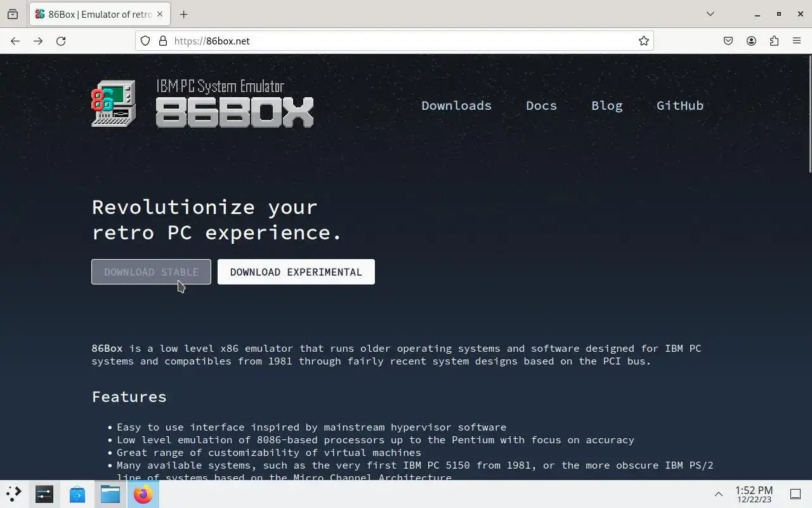Screen dimensions: 812x508
Task: Click the page vertical scrollbar
Action: click(809, 114)
